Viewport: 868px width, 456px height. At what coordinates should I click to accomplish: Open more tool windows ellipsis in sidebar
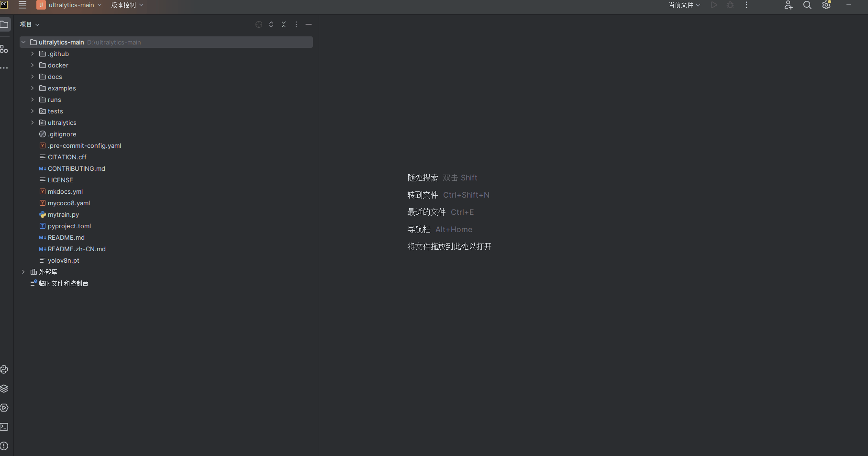(x=4, y=68)
